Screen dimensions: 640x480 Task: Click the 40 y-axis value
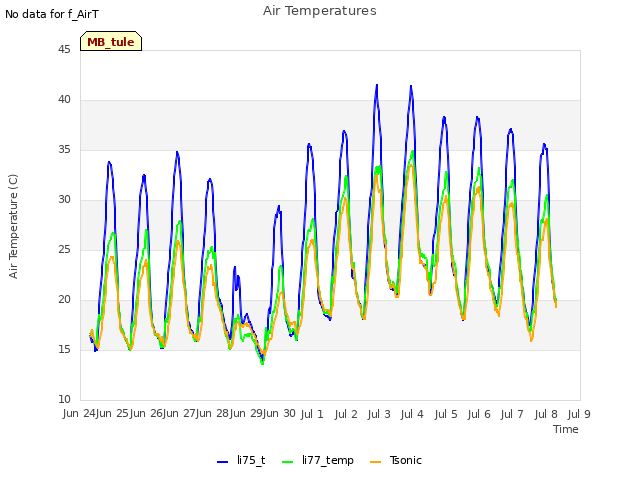point(64,100)
